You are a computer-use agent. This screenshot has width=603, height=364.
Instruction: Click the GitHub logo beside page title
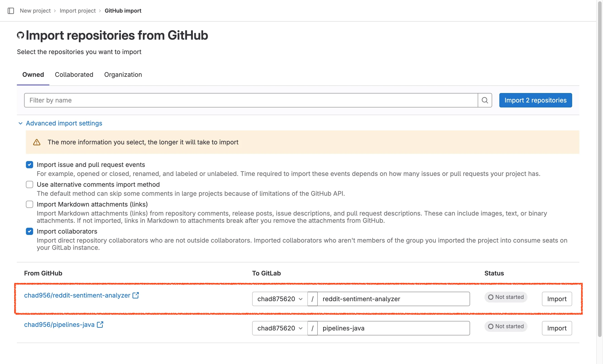20,35
